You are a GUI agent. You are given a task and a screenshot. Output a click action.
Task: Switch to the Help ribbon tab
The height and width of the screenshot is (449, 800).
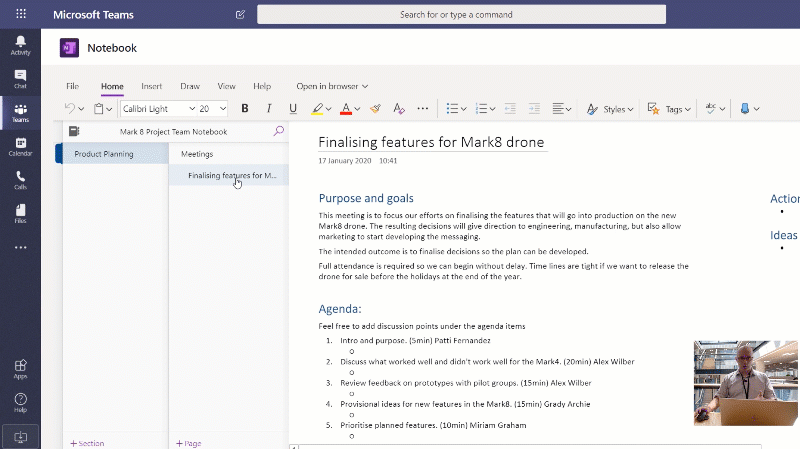[262, 86]
